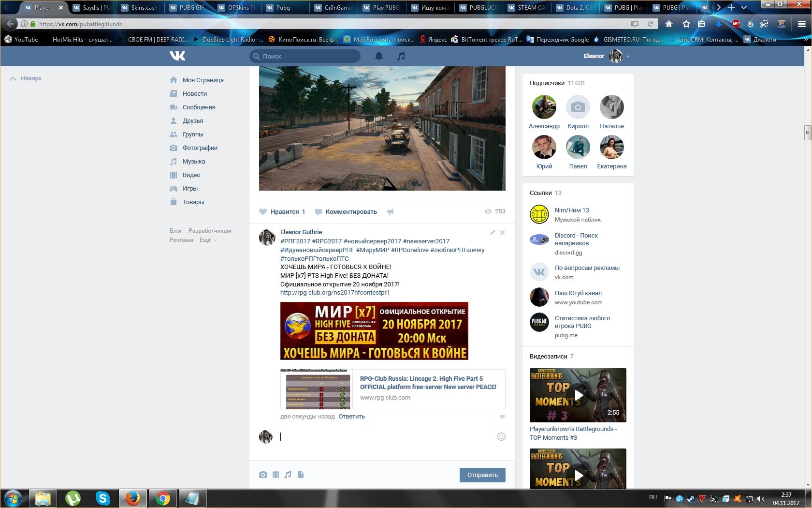Open 'Сообщения' in the left menu
The height and width of the screenshot is (508, 812).
tap(199, 107)
